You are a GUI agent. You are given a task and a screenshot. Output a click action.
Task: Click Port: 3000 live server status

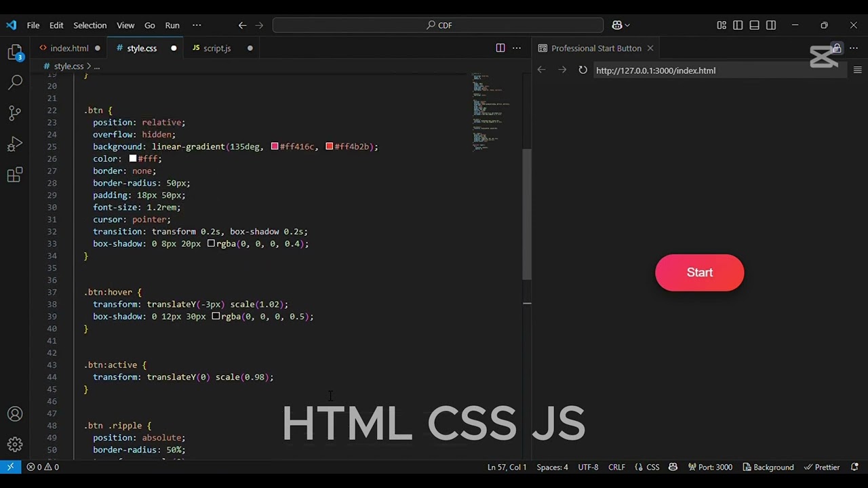710,467
